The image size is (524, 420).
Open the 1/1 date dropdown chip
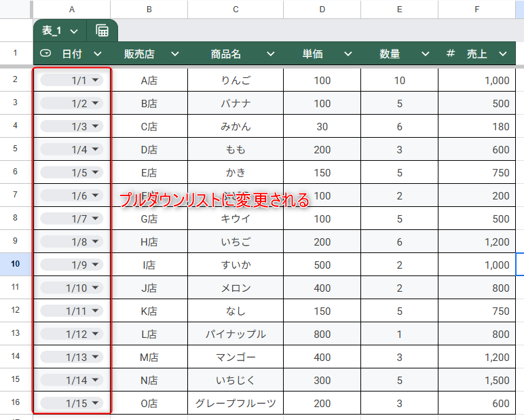(x=96, y=80)
